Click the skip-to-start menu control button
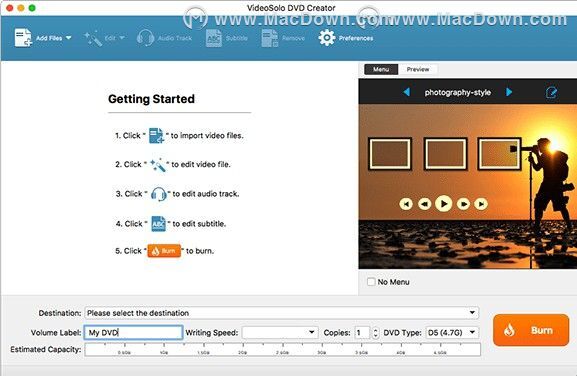The height and width of the screenshot is (376, 577). [406, 204]
